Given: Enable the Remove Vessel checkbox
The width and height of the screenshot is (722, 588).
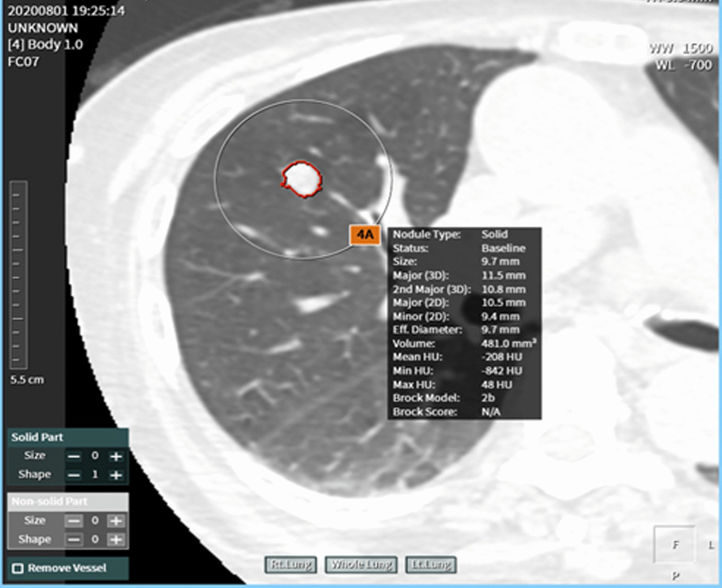Looking at the screenshot, I should click(18, 568).
